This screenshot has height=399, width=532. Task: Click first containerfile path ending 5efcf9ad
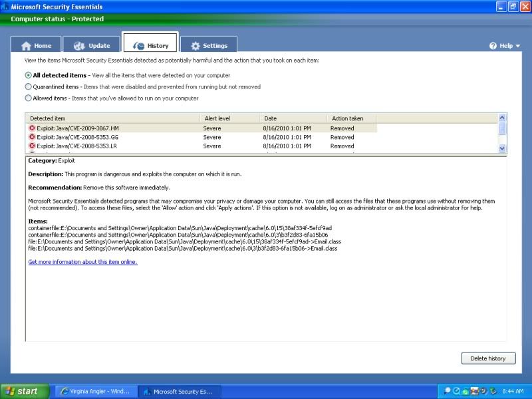(x=180, y=228)
